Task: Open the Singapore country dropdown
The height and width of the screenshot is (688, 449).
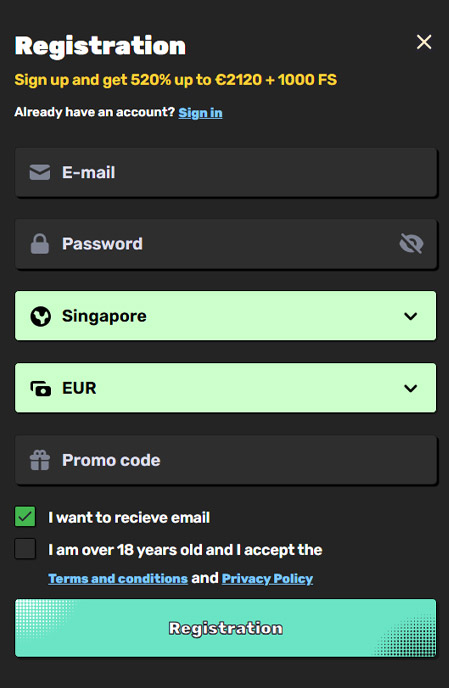Action: pos(226,315)
